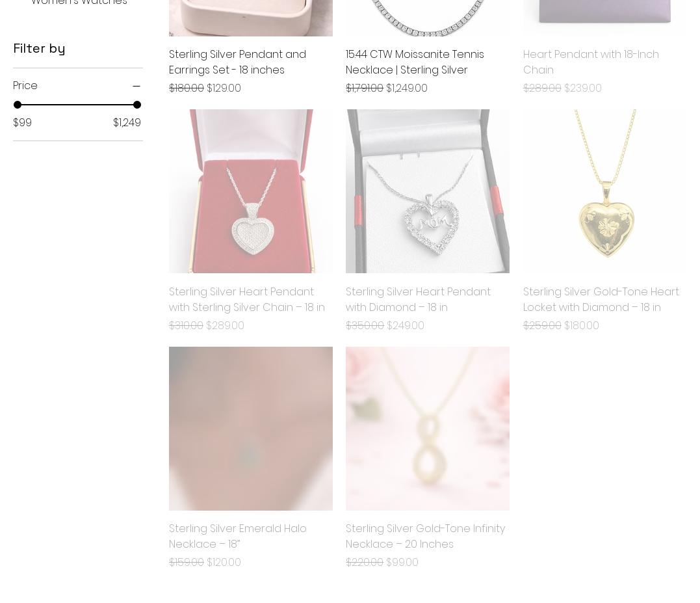Collapse the Price filter section
Viewport: 700px width, 603px height.
(136, 86)
